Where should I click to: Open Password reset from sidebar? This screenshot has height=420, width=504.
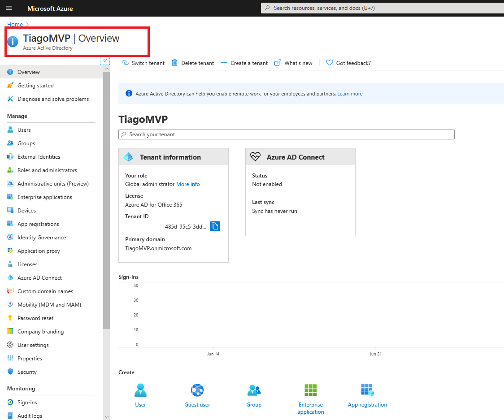(x=35, y=318)
